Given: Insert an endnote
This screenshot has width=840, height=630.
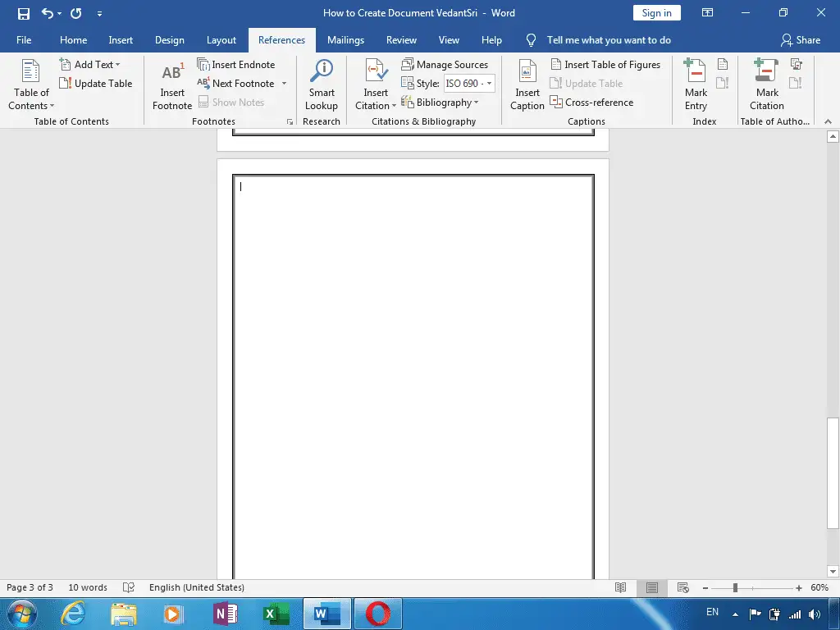Looking at the screenshot, I should pos(235,65).
